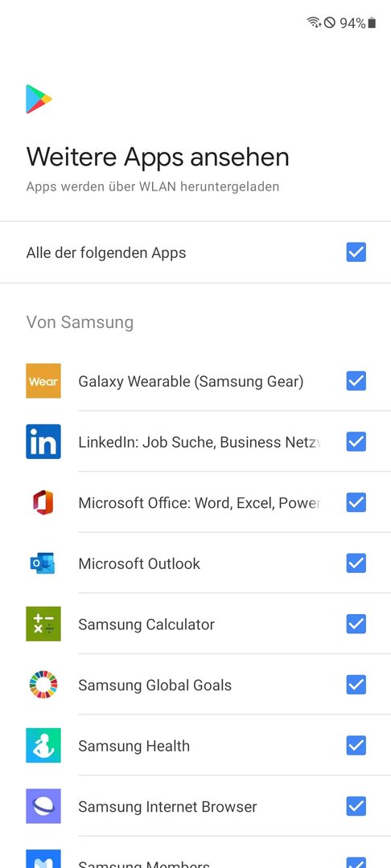The image size is (391, 868).
Task: Tap the Wi-Fi status bar icon
Action: pyautogui.click(x=314, y=23)
